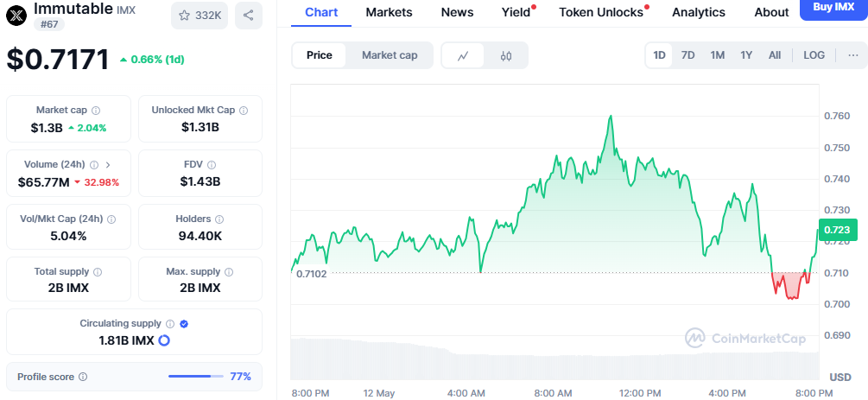
Task: Set chart range to 7D
Action: coord(688,54)
